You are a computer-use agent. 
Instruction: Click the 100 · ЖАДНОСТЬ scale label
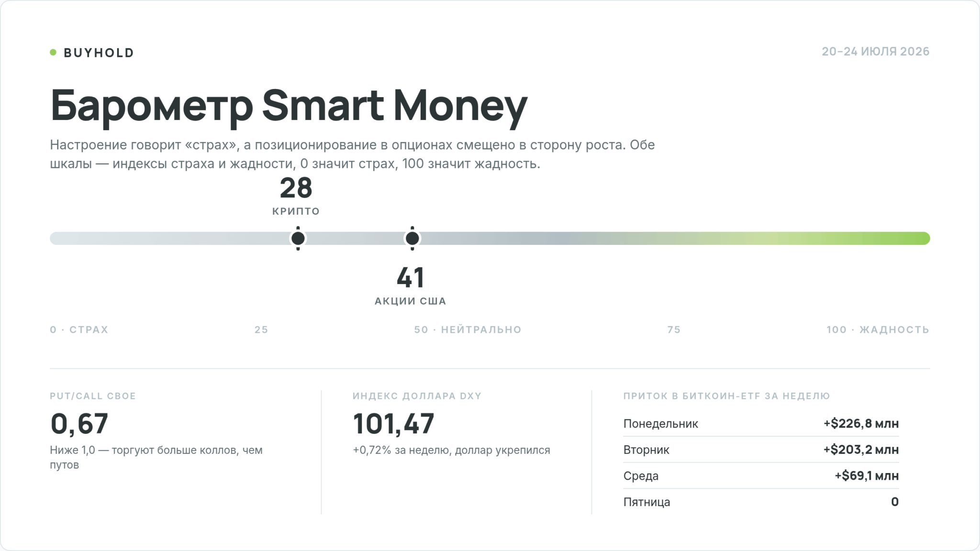coord(878,330)
